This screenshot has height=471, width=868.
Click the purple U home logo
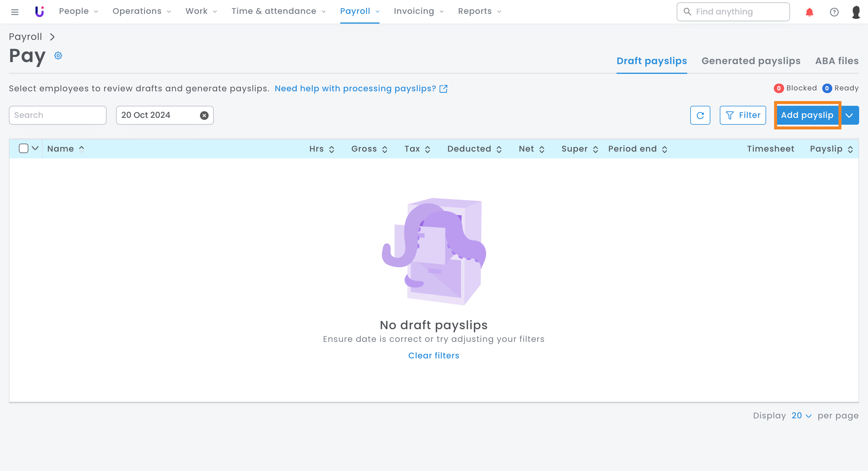(x=40, y=12)
